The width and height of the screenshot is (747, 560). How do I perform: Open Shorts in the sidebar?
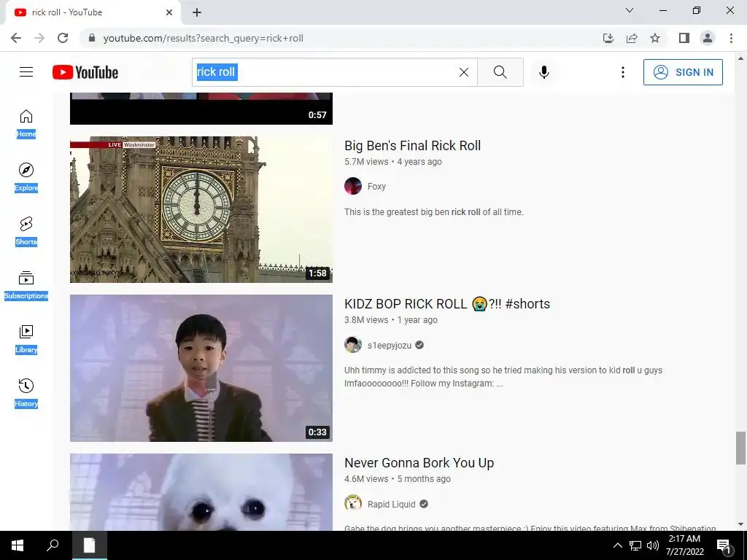pyautogui.click(x=26, y=231)
